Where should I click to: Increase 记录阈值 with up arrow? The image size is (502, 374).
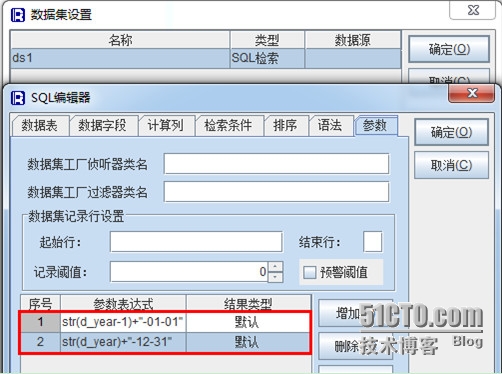pyautogui.click(x=275, y=267)
